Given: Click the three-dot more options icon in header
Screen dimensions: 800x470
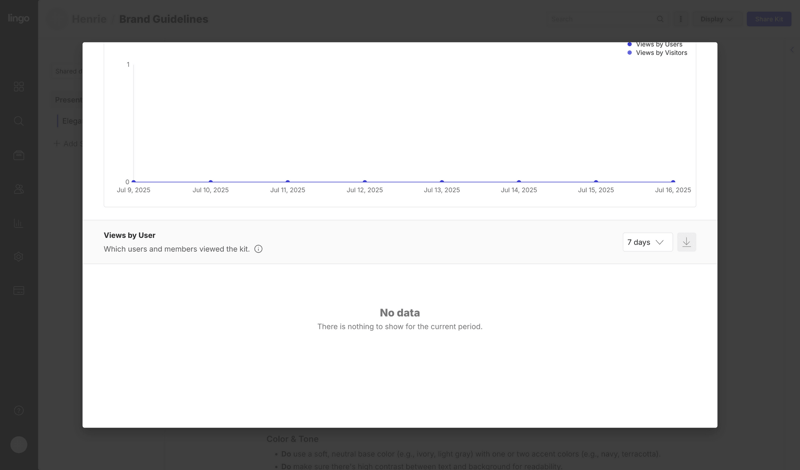Looking at the screenshot, I should [x=680, y=19].
